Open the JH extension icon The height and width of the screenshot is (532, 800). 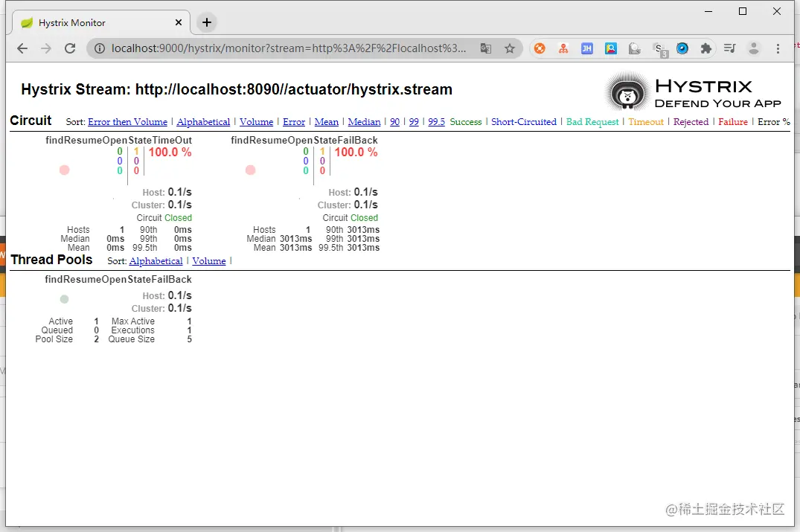pos(586,48)
